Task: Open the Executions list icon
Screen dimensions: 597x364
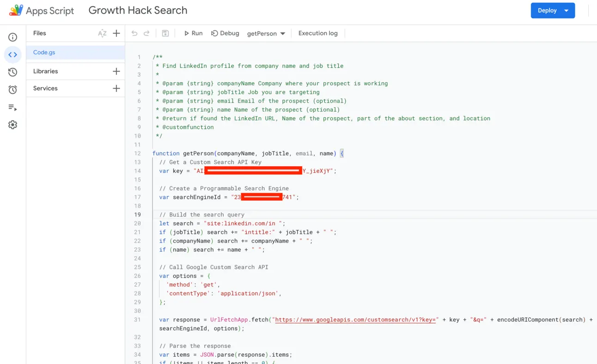Action: pyautogui.click(x=13, y=107)
